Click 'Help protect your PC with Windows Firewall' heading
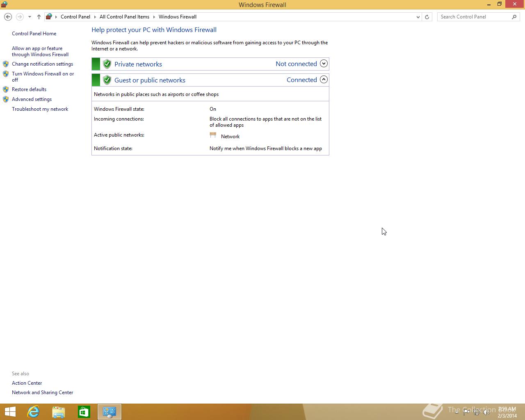 (x=154, y=30)
